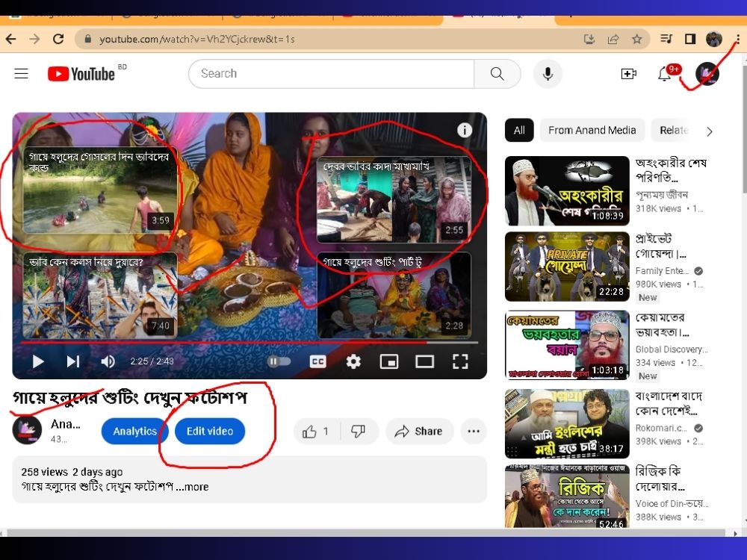Toggle full screen mode
The image size is (747, 560).
[x=460, y=361]
